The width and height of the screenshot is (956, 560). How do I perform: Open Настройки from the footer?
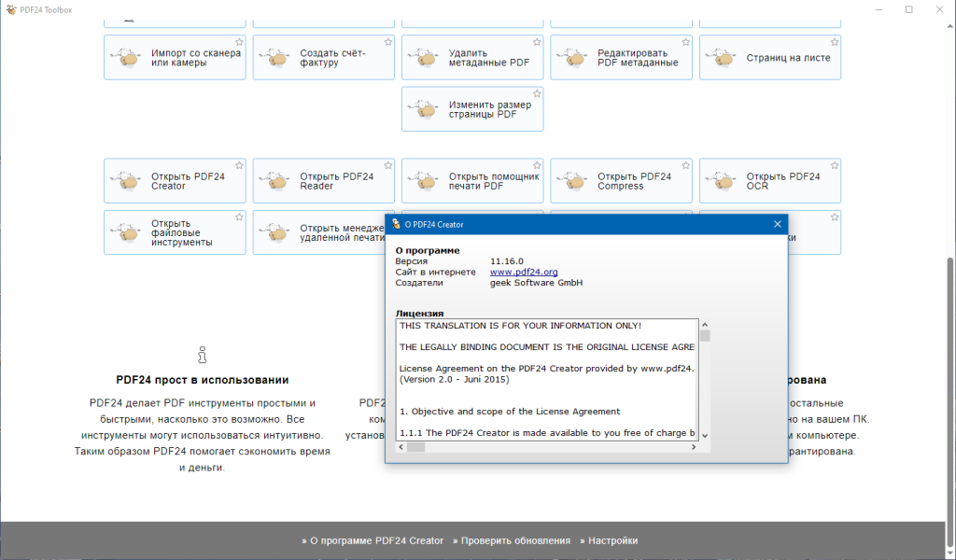tap(609, 540)
